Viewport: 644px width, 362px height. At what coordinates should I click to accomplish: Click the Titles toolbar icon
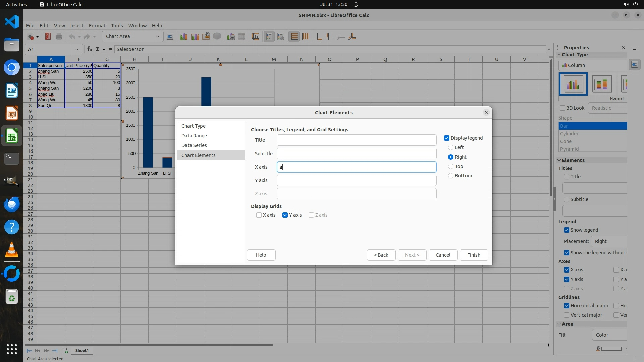[255, 37]
